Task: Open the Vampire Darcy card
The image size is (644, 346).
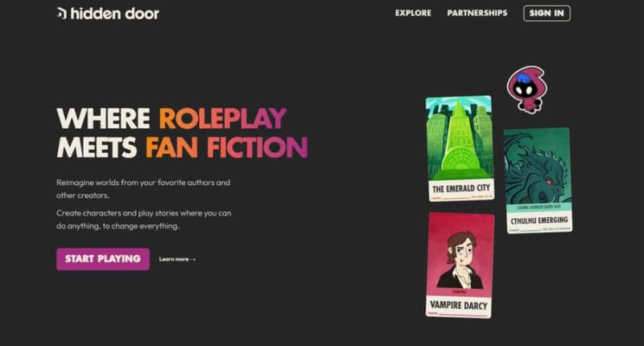Action: (460, 266)
